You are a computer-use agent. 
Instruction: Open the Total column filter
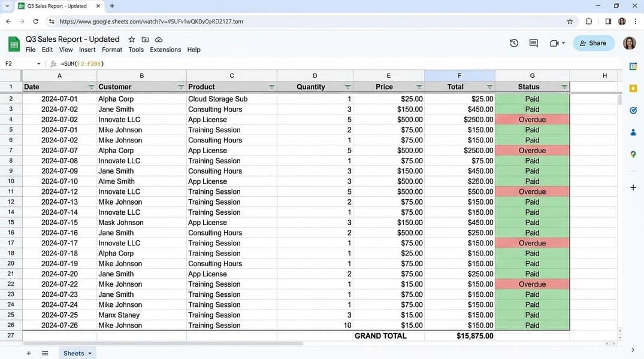489,87
